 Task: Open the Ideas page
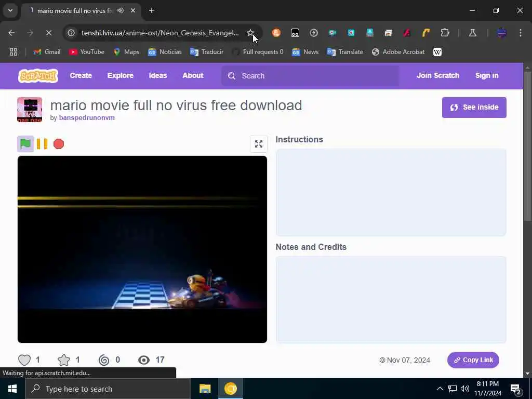pos(158,76)
